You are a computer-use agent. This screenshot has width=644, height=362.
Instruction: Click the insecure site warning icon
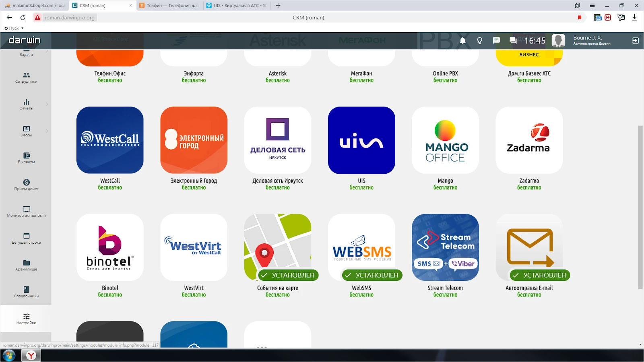[x=37, y=18]
